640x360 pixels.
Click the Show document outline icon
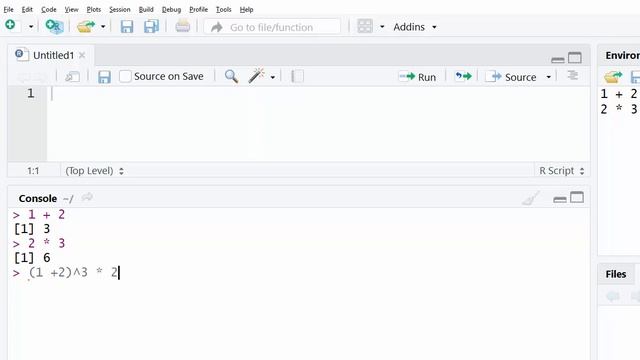(573, 75)
